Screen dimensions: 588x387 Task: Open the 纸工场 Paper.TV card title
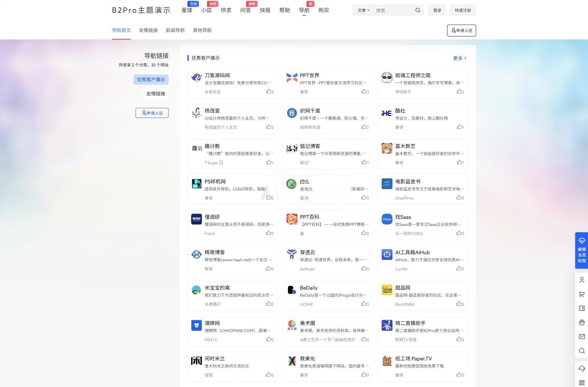(x=413, y=359)
